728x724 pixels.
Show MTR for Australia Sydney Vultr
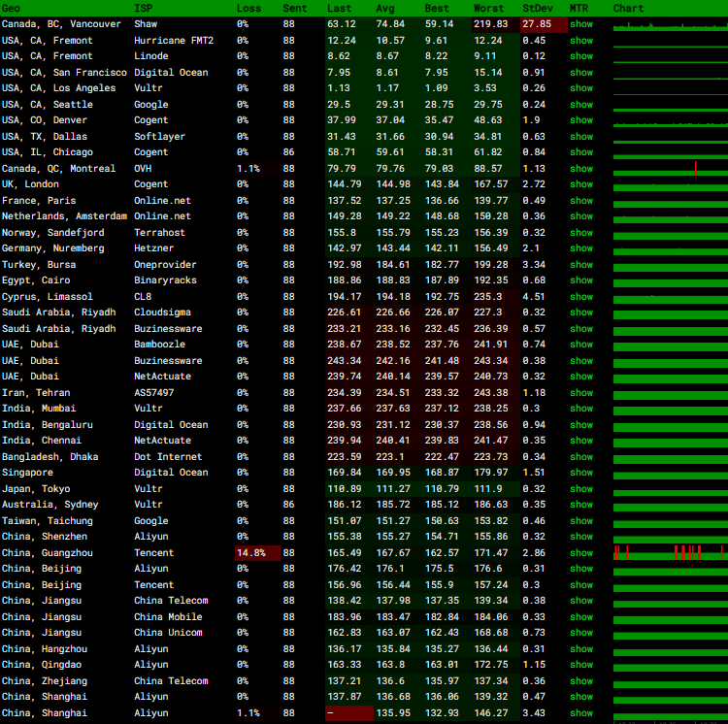tap(581, 505)
